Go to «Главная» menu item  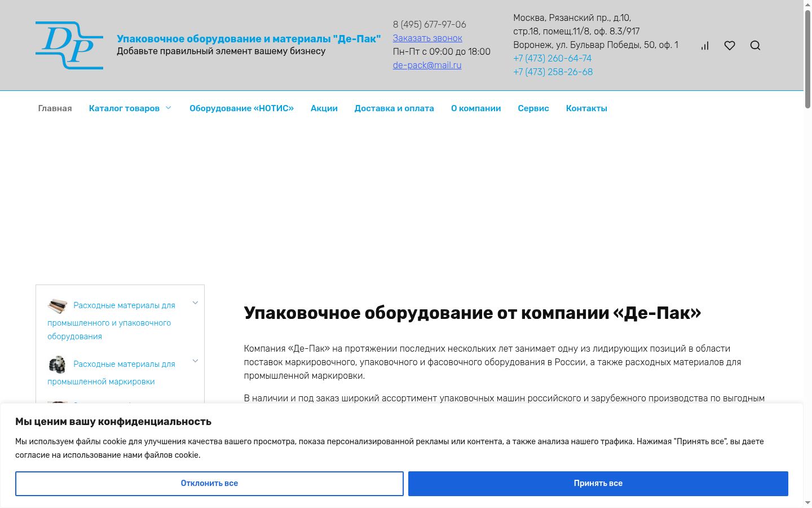55,108
